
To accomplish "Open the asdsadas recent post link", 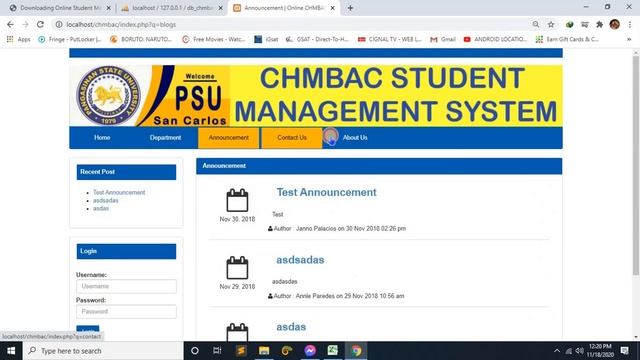I will [x=105, y=200].
